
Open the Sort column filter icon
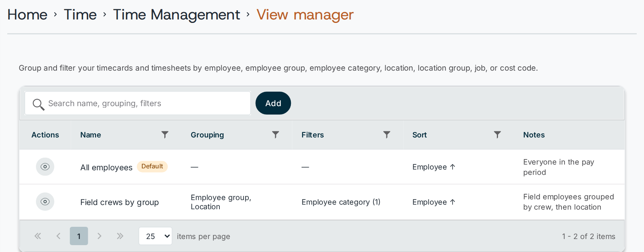point(497,135)
